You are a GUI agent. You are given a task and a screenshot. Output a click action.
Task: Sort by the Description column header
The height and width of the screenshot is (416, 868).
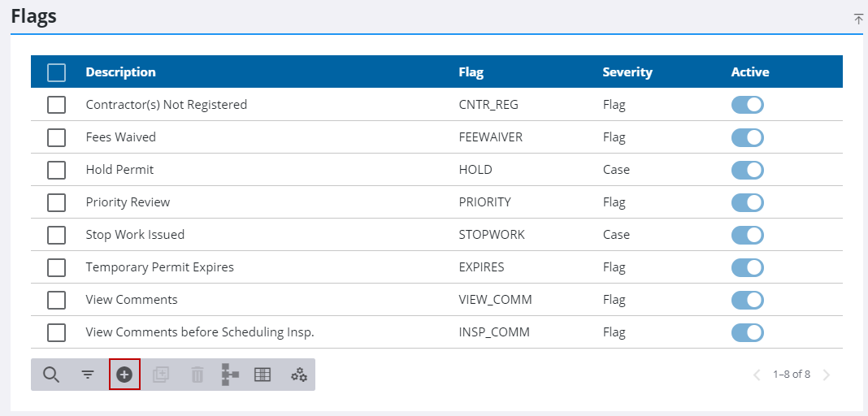[x=120, y=72]
